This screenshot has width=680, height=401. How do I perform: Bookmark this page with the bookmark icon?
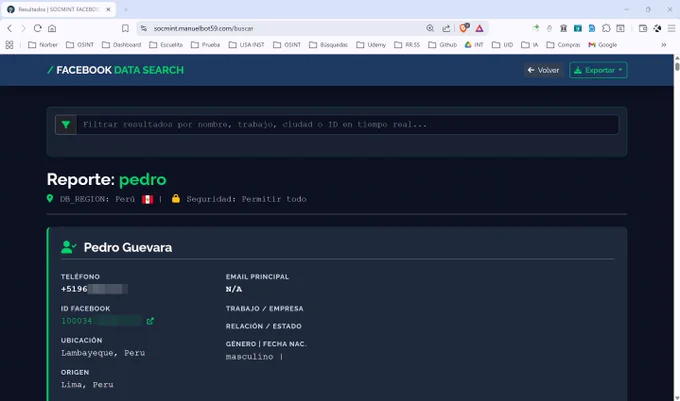point(125,28)
